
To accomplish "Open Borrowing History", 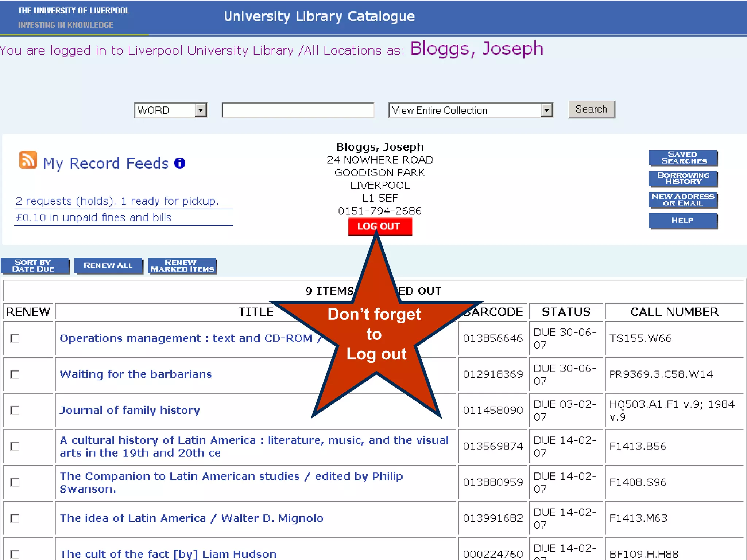I will (x=683, y=179).
